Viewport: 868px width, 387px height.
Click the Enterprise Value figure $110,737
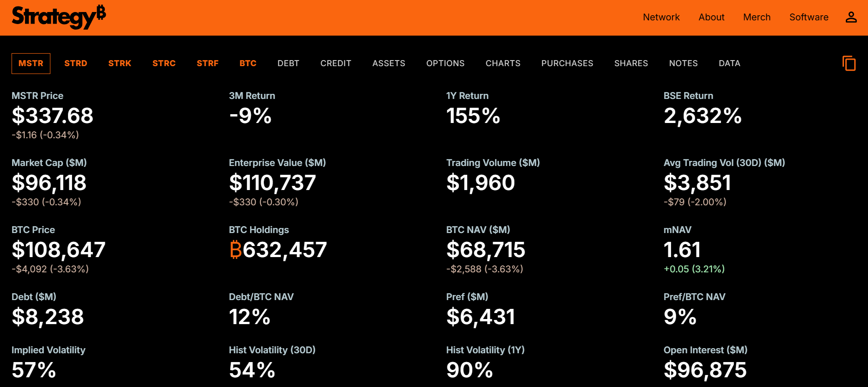(272, 183)
